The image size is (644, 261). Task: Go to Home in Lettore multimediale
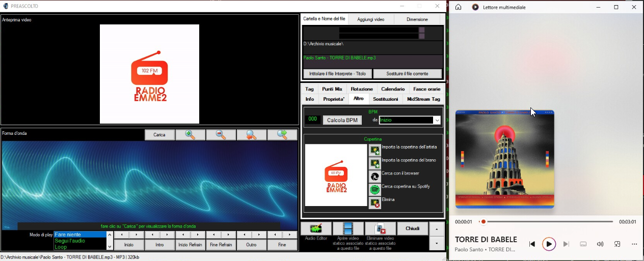click(459, 7)
